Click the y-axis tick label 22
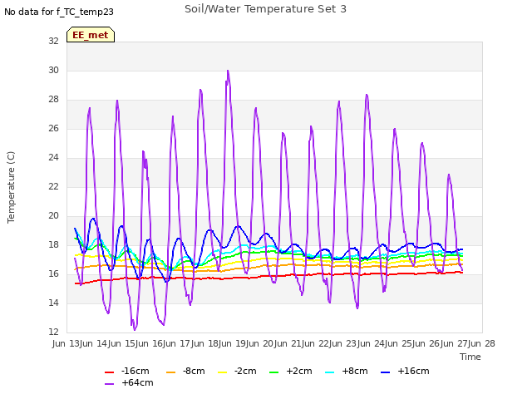 [x=53, y=186]
